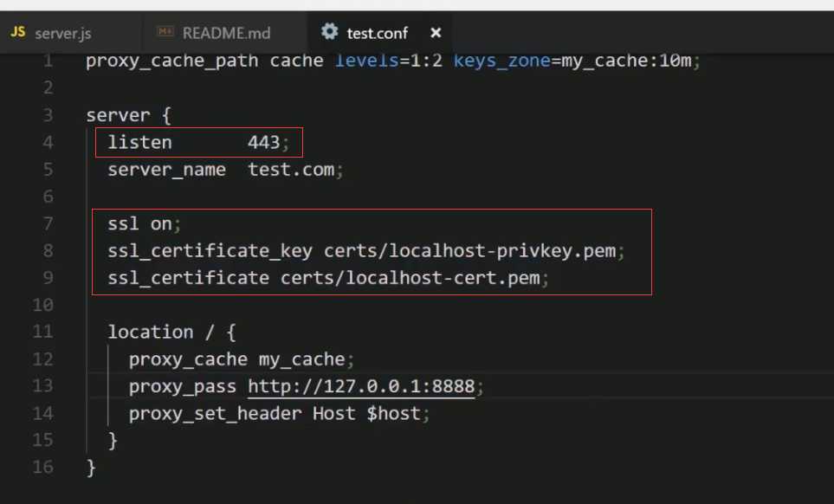Open the README.md tab
The height and width of the screenshot is (504, 834).
[226, 33]
